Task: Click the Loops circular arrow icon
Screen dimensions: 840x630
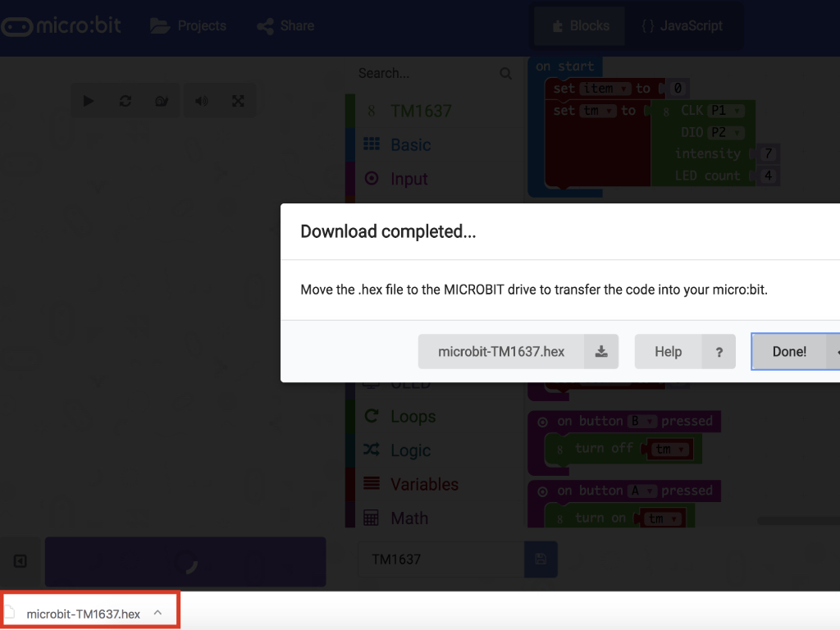Action: click(372, 416)
